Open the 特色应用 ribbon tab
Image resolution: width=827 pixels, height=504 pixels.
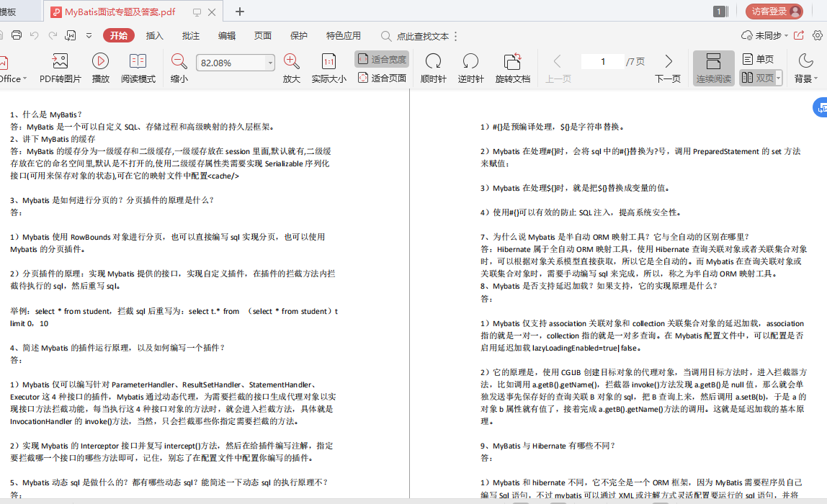coord(344,35)
